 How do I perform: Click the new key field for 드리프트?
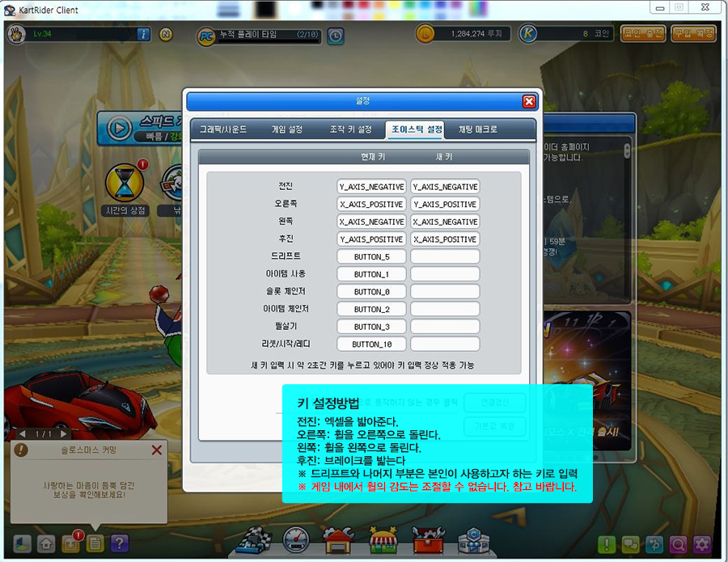[x=445, y=256]
